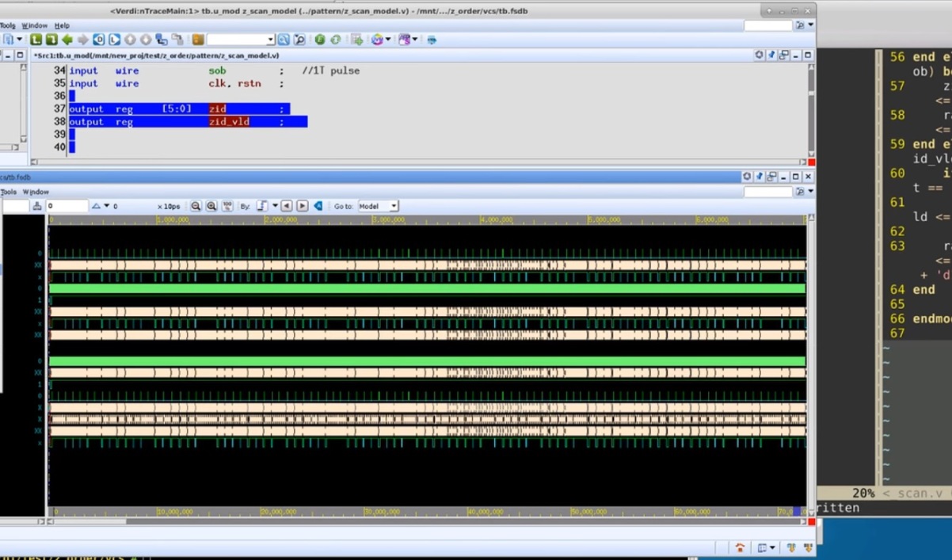
Task: Click the waveform pane settings gear icon
Action: (x=747, y=177)
